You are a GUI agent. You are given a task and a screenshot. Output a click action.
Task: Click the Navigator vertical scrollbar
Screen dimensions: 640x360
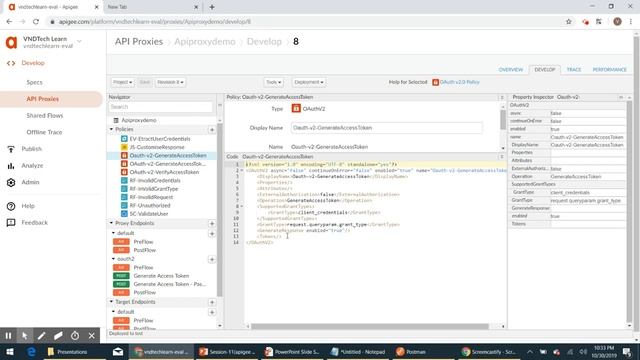pyautogui.click(x=220, y=210)
